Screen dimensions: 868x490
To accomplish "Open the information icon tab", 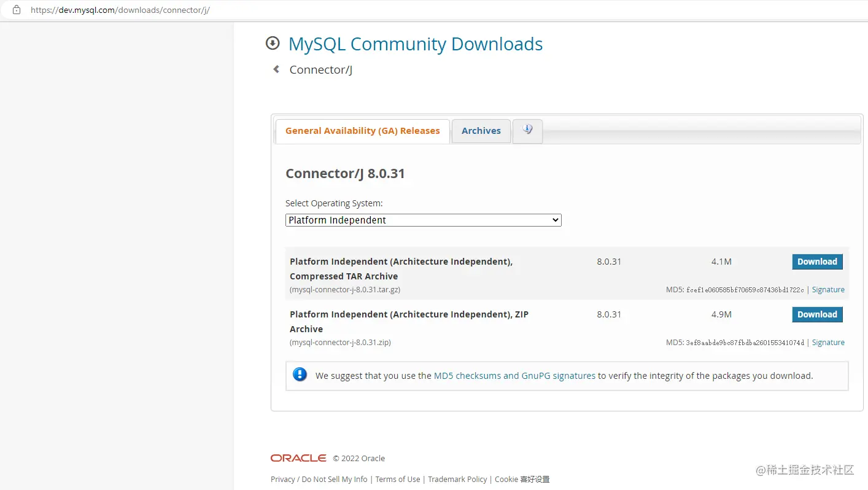I will pos(527,131).
